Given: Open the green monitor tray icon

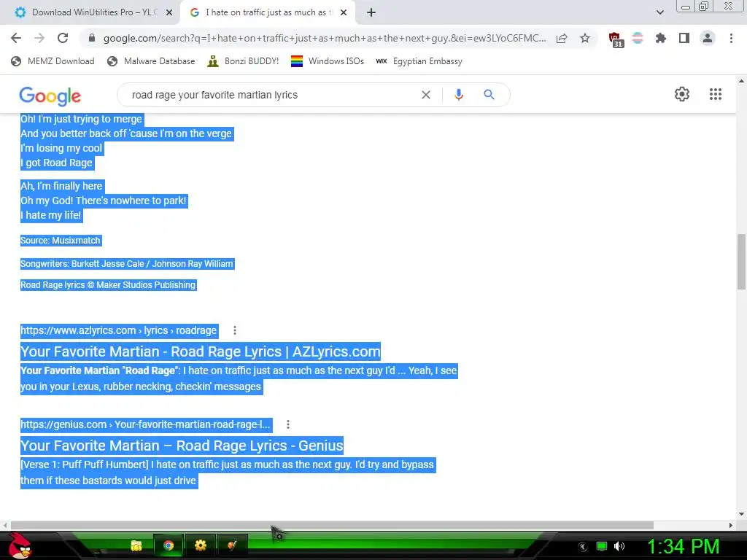Looking at the screenshot, I should 602,546.
